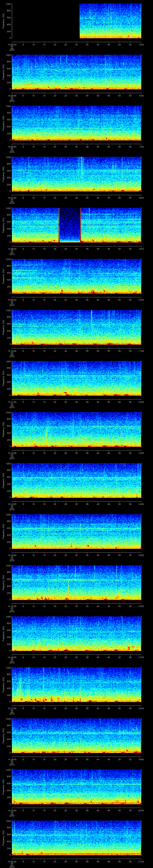
Task: Click the 1000 Hz label on 14:15:00 panel
Action: pos(8,566)
